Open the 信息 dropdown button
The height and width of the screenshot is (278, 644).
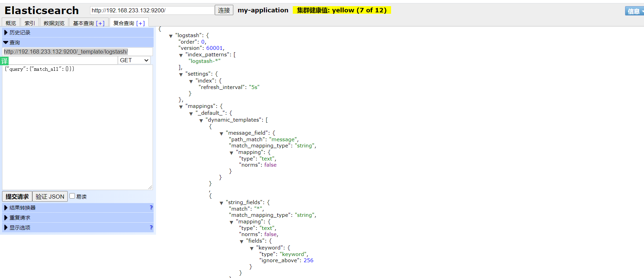(x=634, y=11)
